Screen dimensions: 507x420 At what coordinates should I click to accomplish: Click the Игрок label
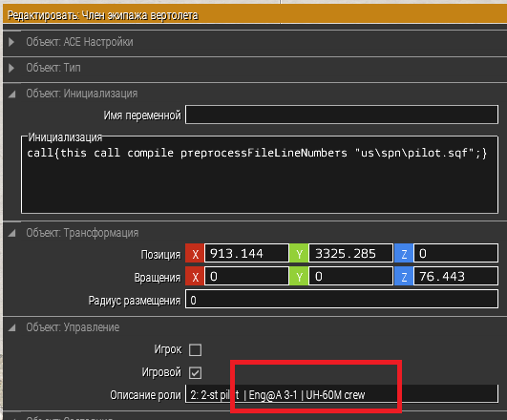coord(168,349)
